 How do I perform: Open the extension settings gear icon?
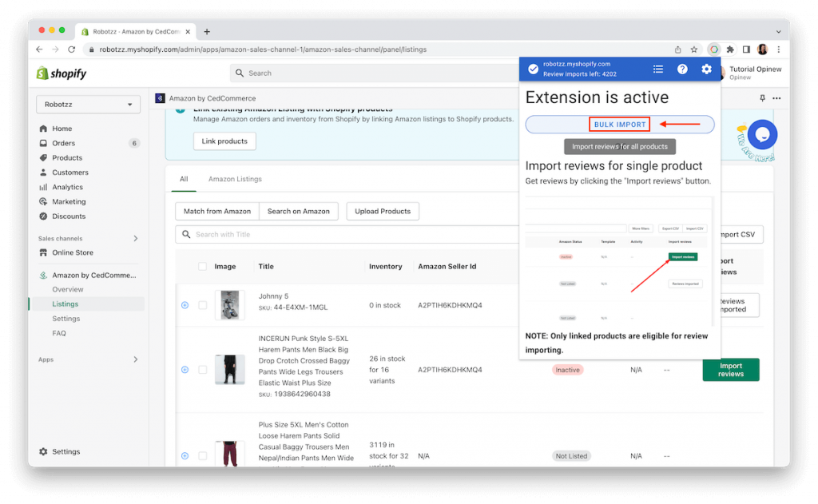[x=706, y=69]
